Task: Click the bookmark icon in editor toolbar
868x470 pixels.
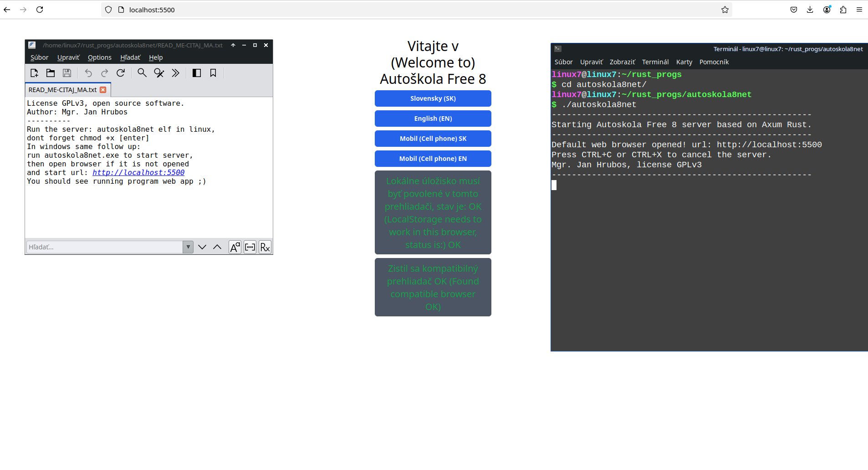Action: [213, 73]
